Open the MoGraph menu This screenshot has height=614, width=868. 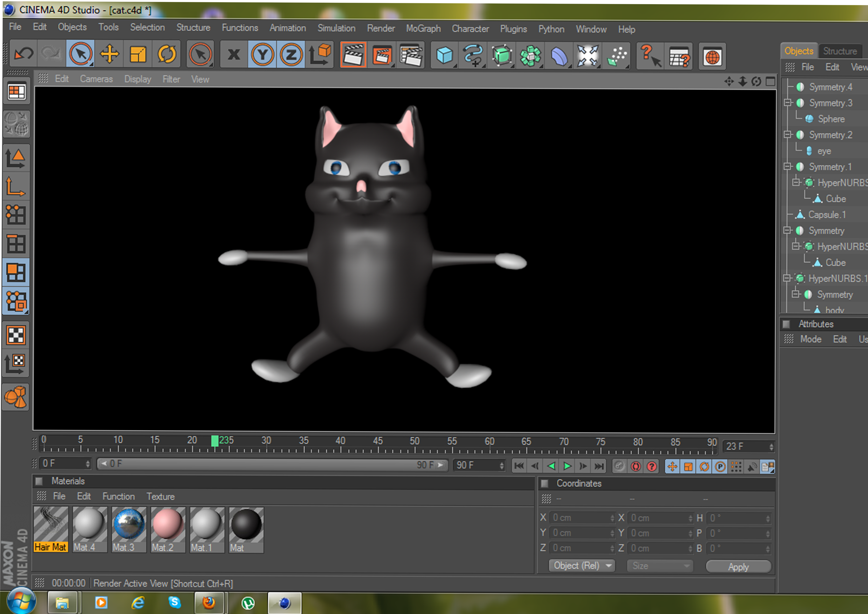423,29
